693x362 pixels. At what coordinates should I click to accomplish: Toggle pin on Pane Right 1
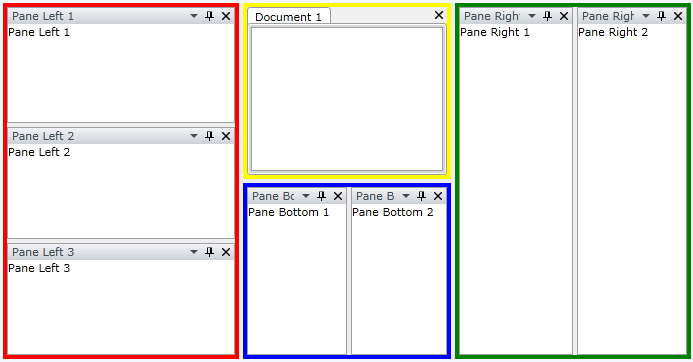point(548,16)
